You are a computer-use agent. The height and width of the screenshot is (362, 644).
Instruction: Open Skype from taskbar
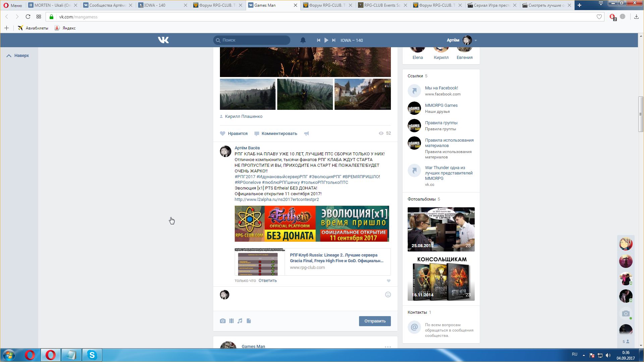click(x=92, y=355)
